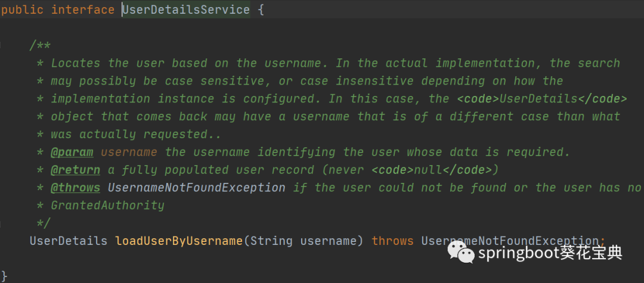Click UsernameNotFoundException in the Javadoc comment
Image resolution: width=644 pixels, height=283 pixels.
click(x=197, y=188)
